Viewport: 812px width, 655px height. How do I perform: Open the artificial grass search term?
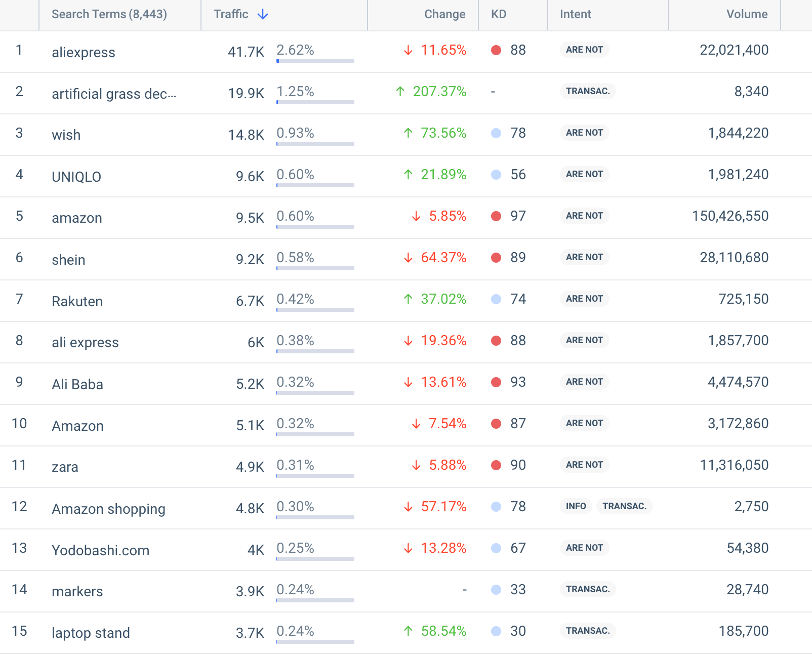[x=114, y=94]
